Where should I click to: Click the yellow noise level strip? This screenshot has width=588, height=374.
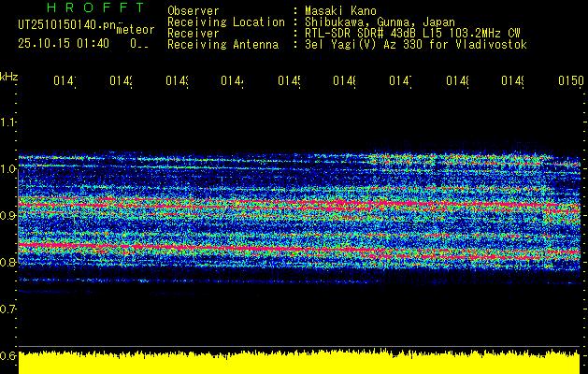coord(299,365)
